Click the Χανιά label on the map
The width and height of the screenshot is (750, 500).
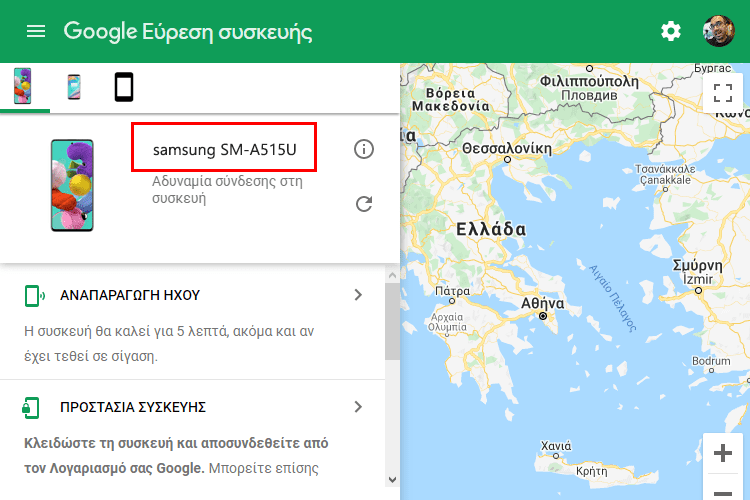(556, 446)
